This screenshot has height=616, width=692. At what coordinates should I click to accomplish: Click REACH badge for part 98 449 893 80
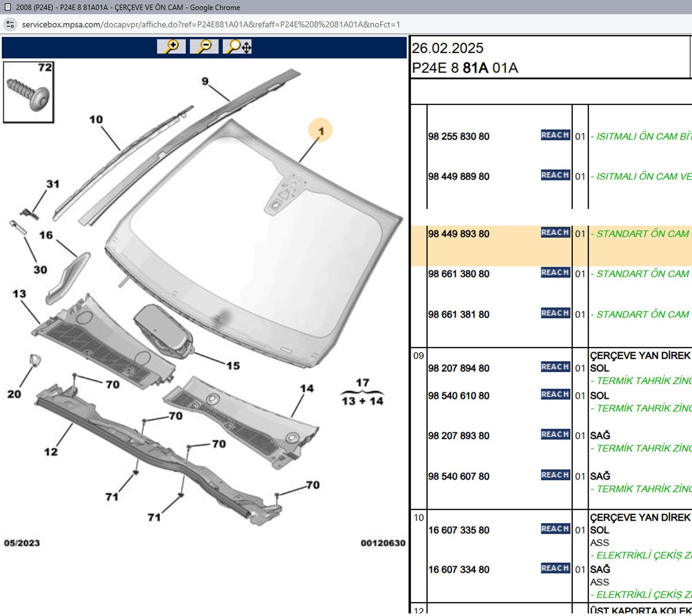pos(555,233)
